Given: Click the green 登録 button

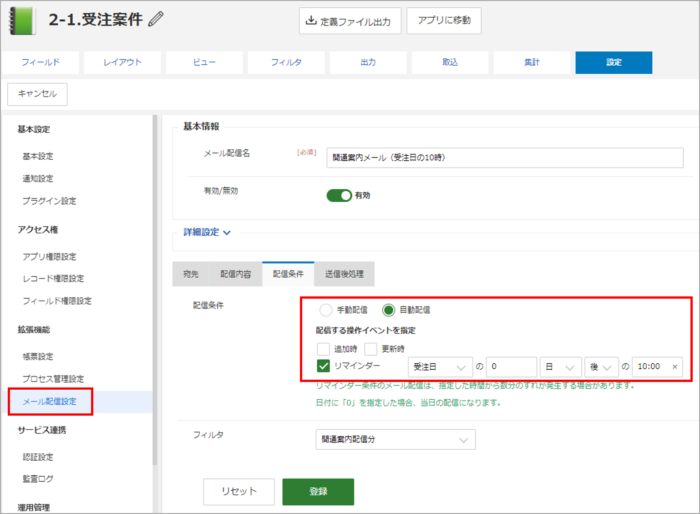Looking at the screenshot, I should (x=318, y=492).
